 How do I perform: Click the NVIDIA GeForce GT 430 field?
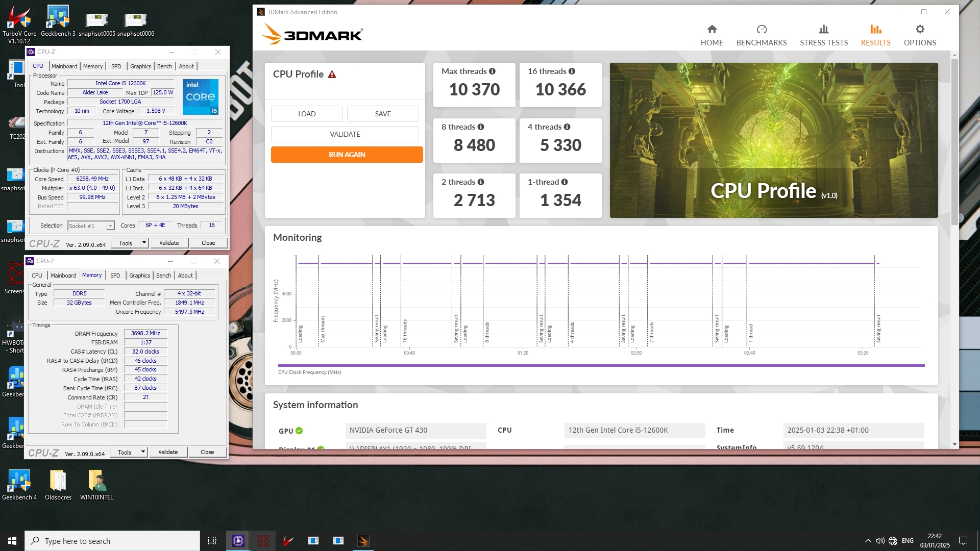point(415,431)
